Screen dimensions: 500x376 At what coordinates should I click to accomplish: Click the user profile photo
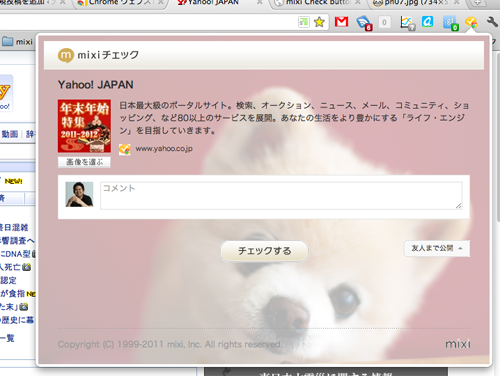(x=79, y=194)
